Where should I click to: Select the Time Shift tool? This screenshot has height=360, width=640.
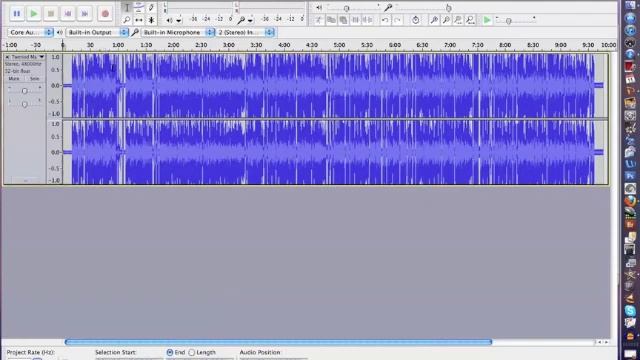(139, 20)
